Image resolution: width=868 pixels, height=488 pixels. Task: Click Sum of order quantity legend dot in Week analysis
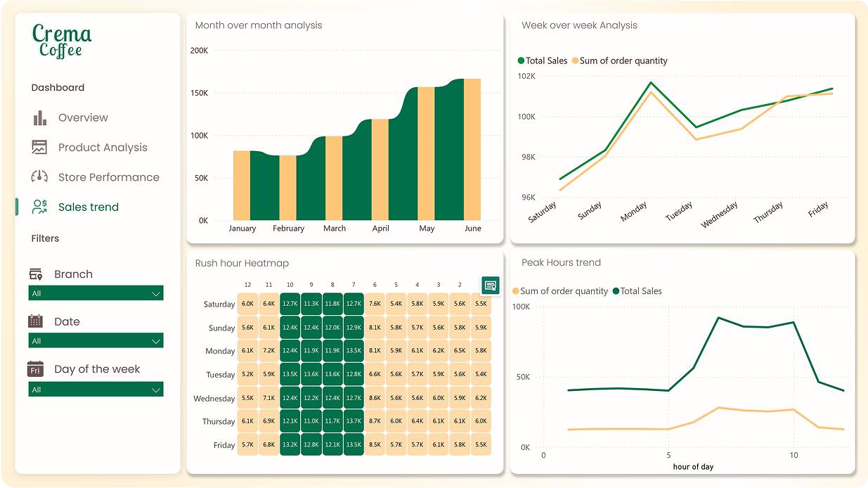click(575, 60)
